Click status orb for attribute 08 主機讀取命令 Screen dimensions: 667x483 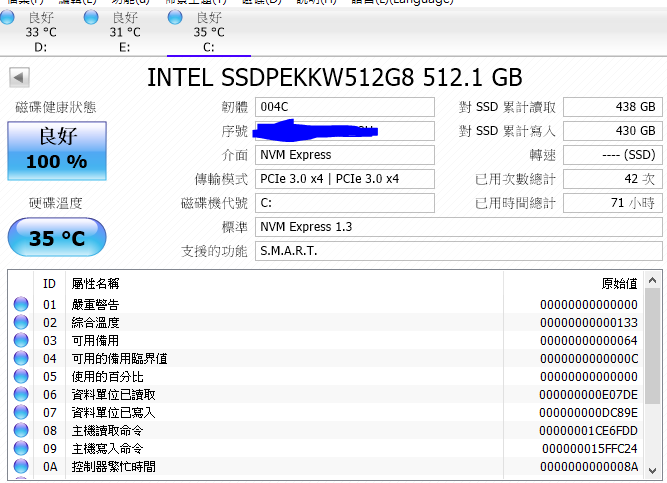tap(21, 430)
